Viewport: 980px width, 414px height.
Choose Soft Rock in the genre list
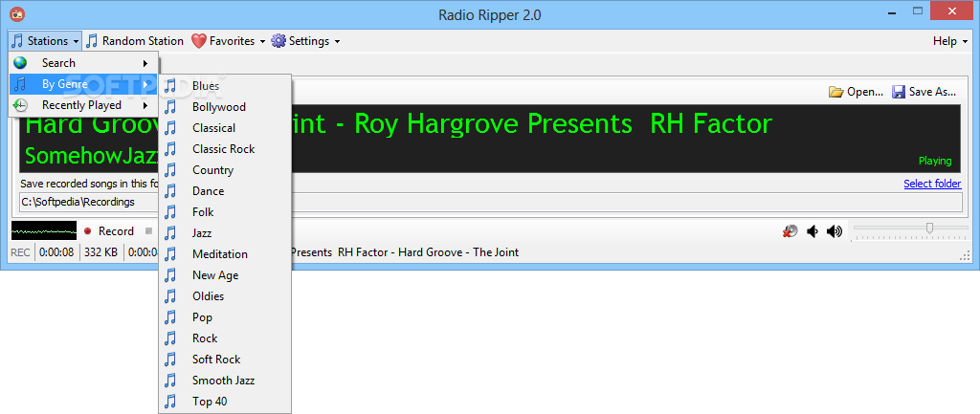225,360
